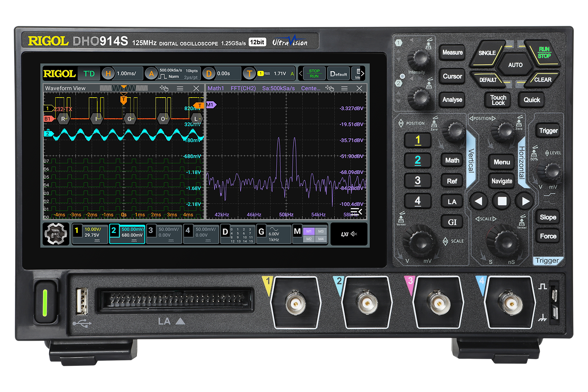Open the D digital channels label
588x392 pixels.
(x=238, y=234)
